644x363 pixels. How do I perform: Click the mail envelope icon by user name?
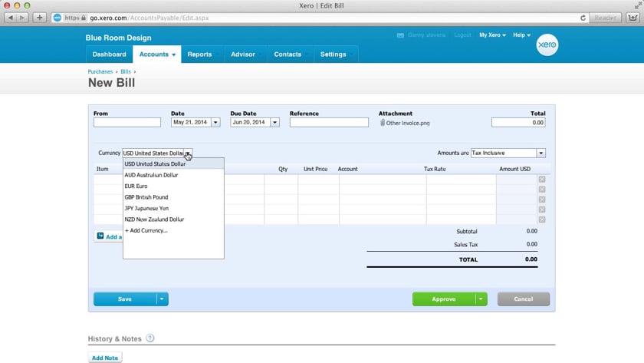point(400,35)
